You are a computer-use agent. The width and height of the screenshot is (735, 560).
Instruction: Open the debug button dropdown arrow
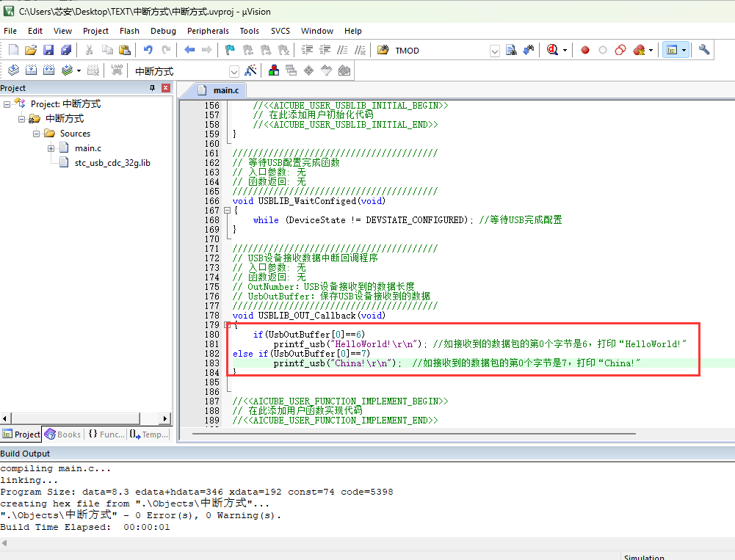[565, 50]
